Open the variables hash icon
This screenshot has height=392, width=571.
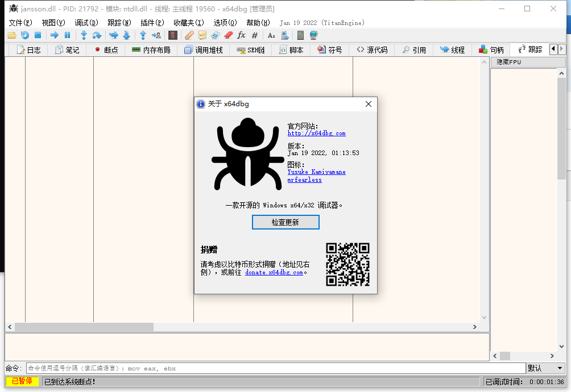(255, 35)
